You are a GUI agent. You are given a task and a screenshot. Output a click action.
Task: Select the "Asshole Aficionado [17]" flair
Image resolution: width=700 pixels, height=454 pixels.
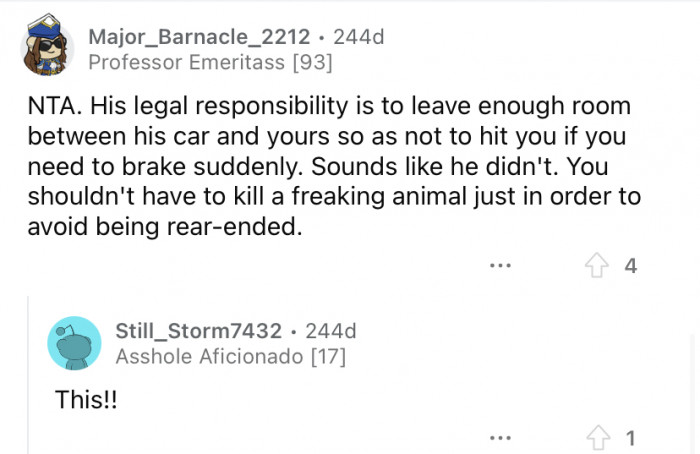(x=230, y=354)
